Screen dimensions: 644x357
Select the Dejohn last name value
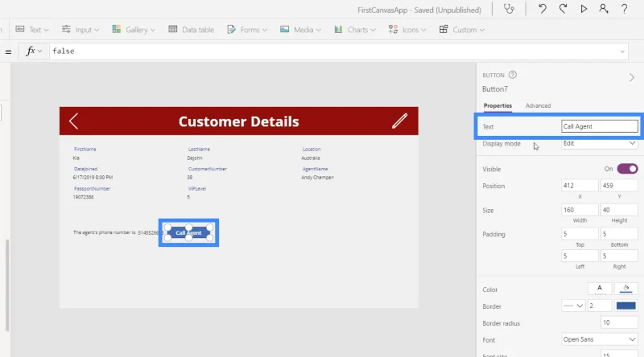pyautogui.click(x=195, y=158)
